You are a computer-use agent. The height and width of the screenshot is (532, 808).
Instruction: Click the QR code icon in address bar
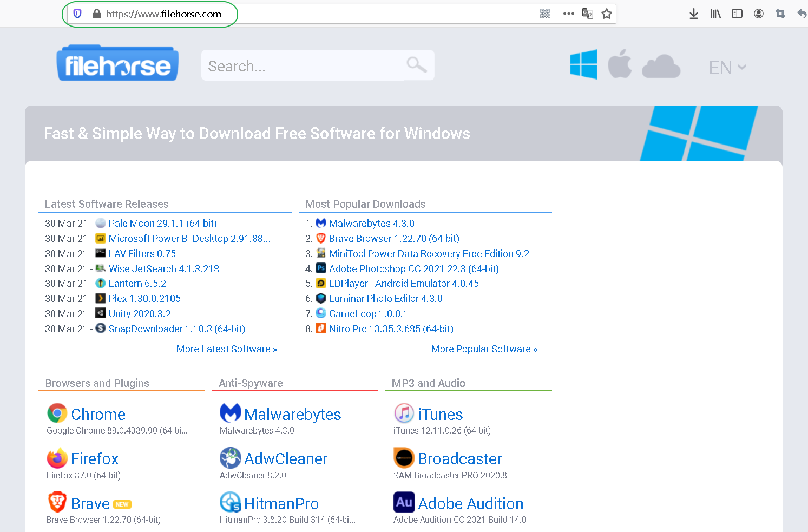click(x=545, y=14)
